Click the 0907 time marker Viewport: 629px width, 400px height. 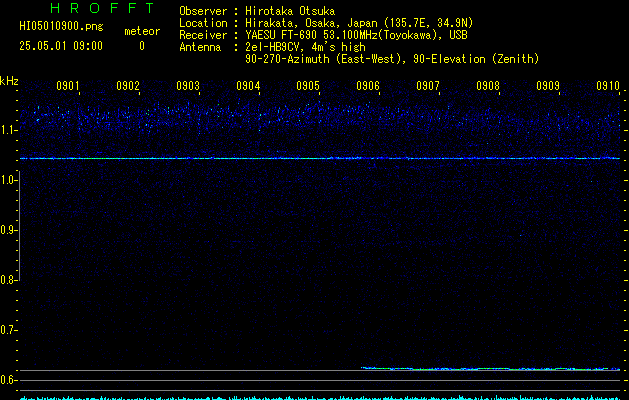pos(428,85)
